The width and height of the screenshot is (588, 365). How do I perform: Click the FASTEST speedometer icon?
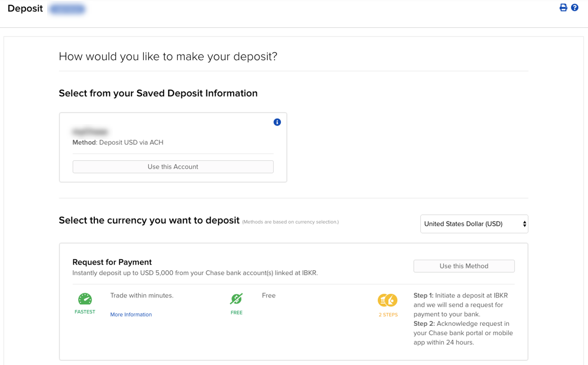tap(84, 299)
